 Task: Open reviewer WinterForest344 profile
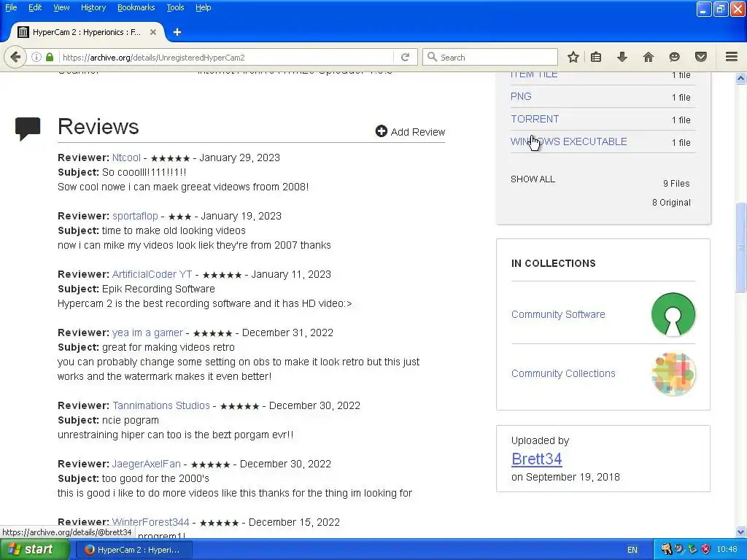[x=150, y=522]
